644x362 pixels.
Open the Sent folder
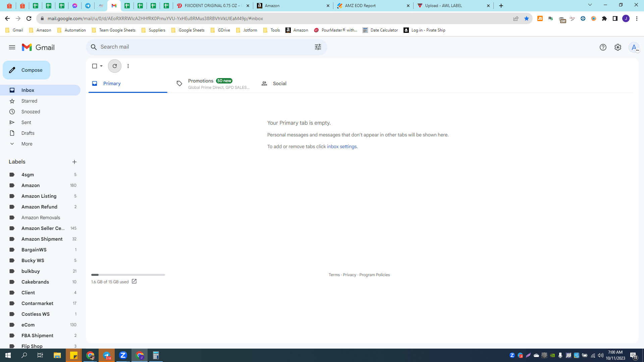click(40, 122)
